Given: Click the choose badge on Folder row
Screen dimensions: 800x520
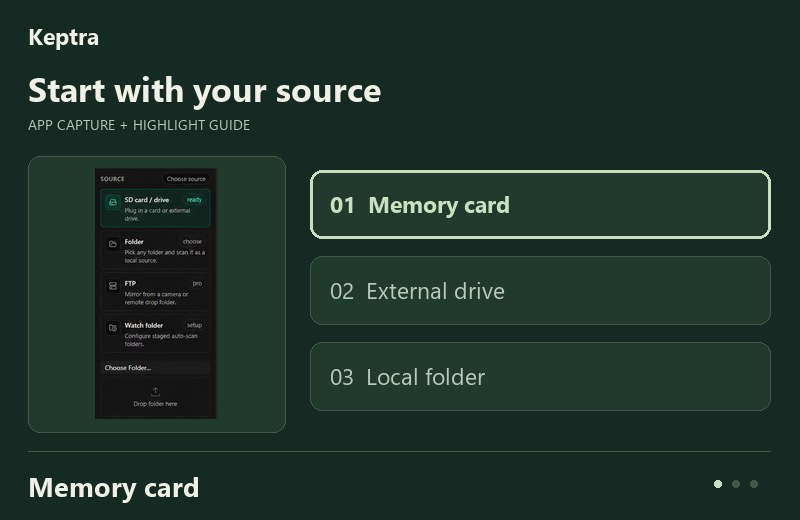Looking at the screenshot, I should pyautogui.click(x=192, y=241).
